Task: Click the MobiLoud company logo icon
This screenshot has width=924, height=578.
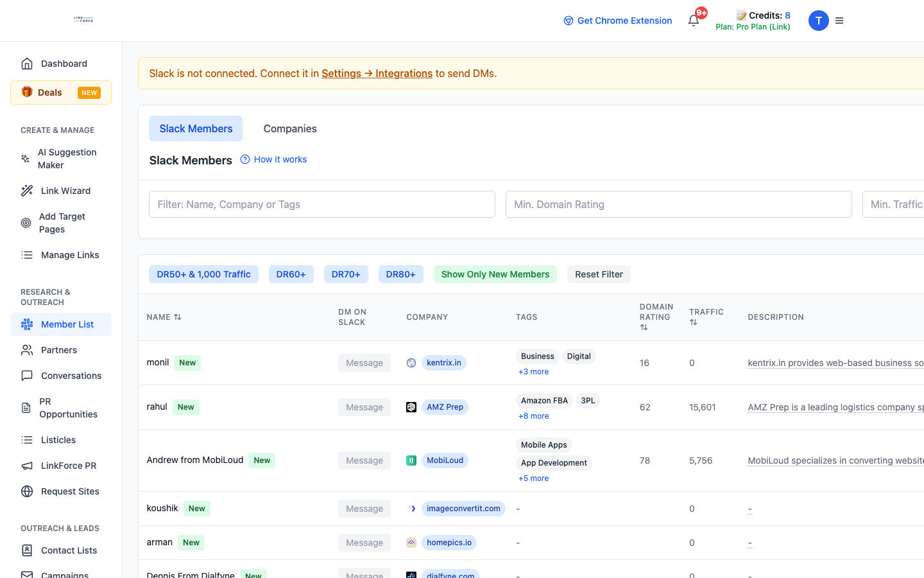Action: pos(411,460)
